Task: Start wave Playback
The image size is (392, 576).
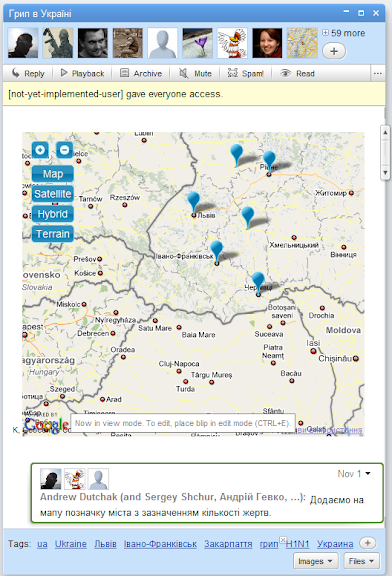Action: pyautogui.click(x=82, y=73)
